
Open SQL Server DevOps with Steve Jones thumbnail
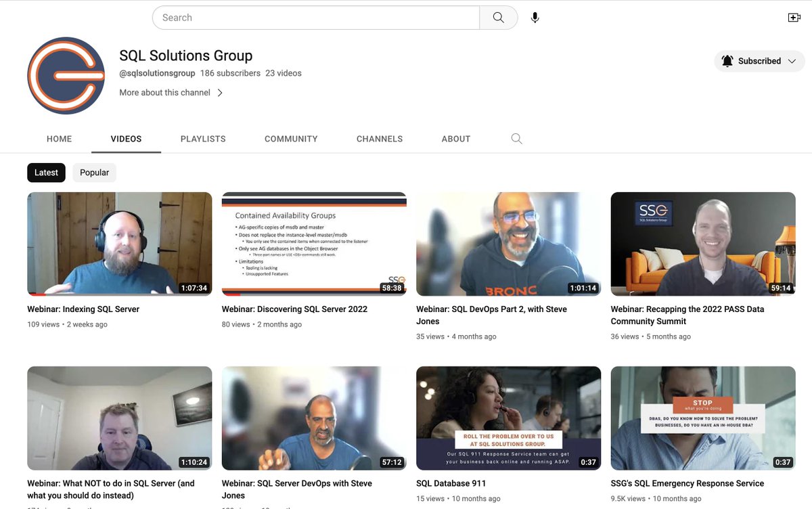click(314, 418)
